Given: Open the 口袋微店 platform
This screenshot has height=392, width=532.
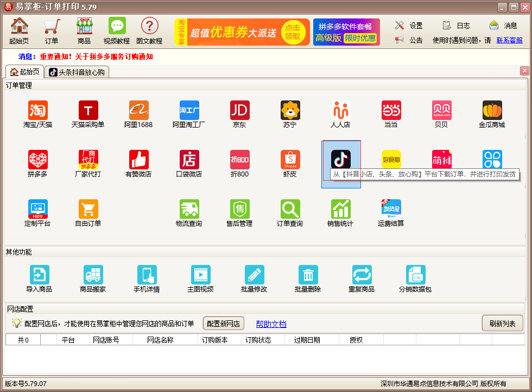Looking at the screenshot, I should point(189,164).
